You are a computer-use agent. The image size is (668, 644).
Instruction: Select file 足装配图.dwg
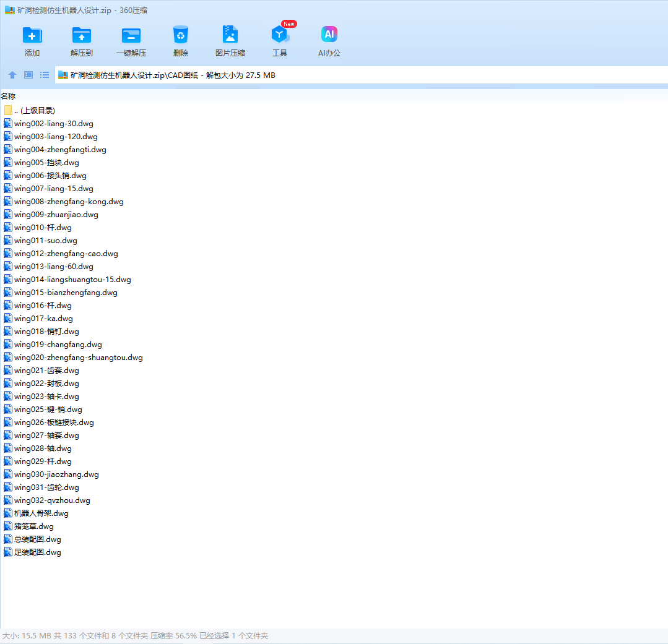32,552
